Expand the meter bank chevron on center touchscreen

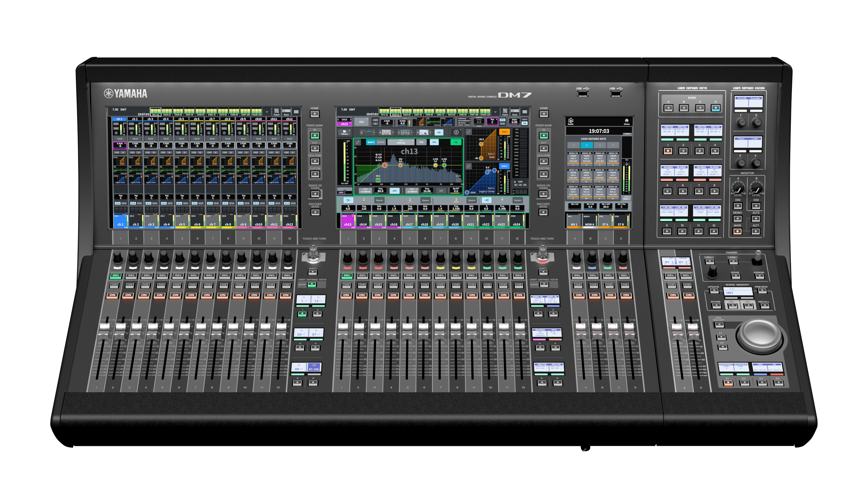pyautogui.click(x=496, y=112)
